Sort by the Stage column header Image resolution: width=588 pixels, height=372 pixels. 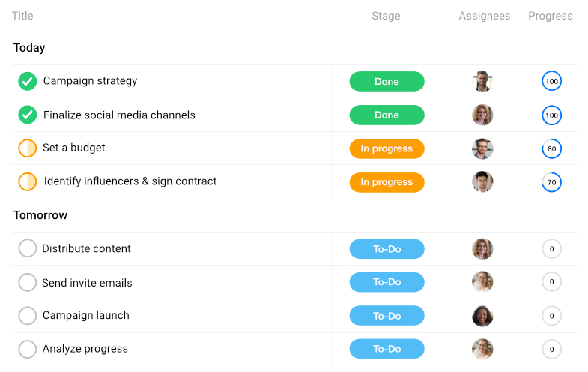[x=386, y=16]
